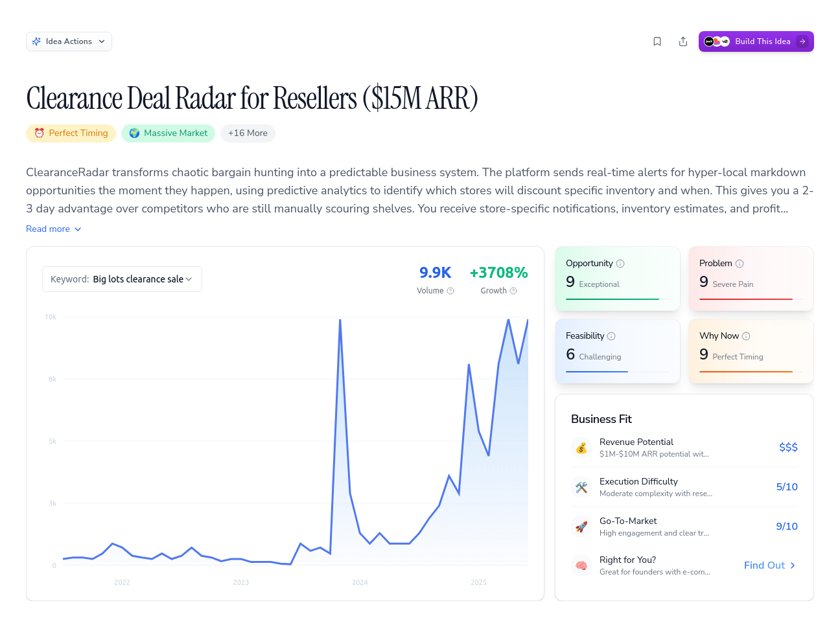
Task: Click the Feasibility blue progress bar
Action: [x=597, y=372]
